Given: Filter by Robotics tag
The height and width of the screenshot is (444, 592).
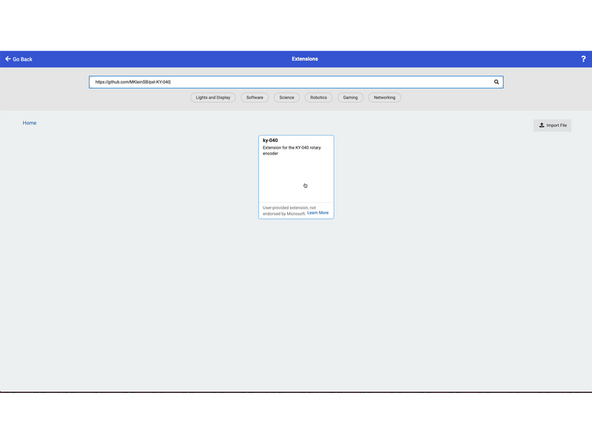Looking at the screenshot, I should pyautogui.click(x=319, y=97).
